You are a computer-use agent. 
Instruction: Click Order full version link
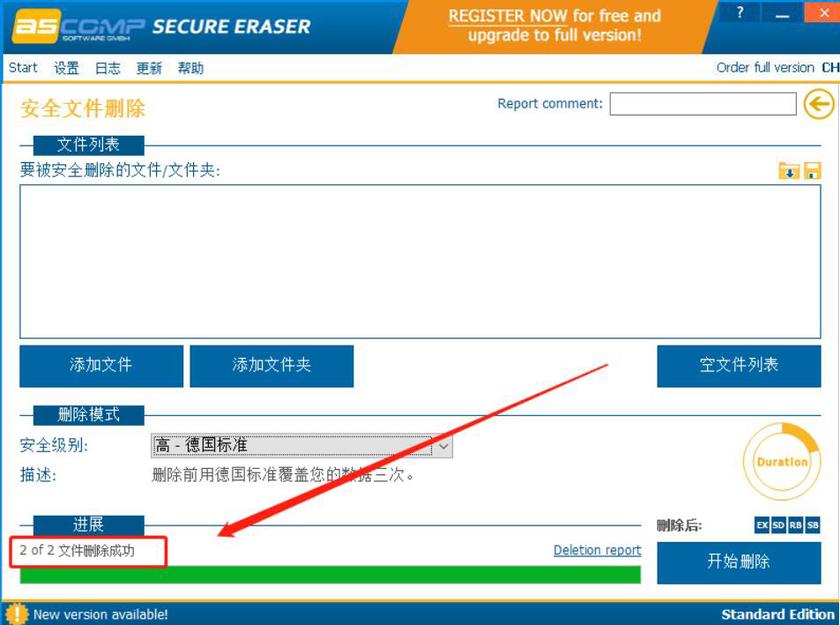point(765,68)
